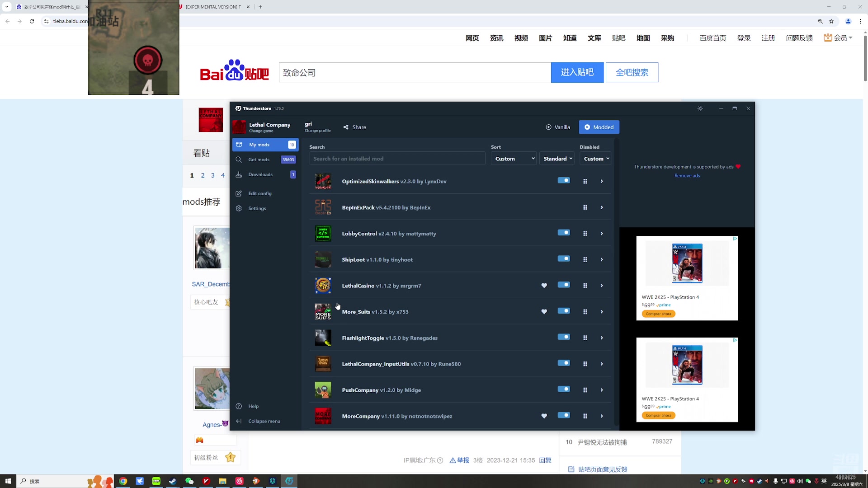Click the Help question-mark icon

(x=239, y=406)
